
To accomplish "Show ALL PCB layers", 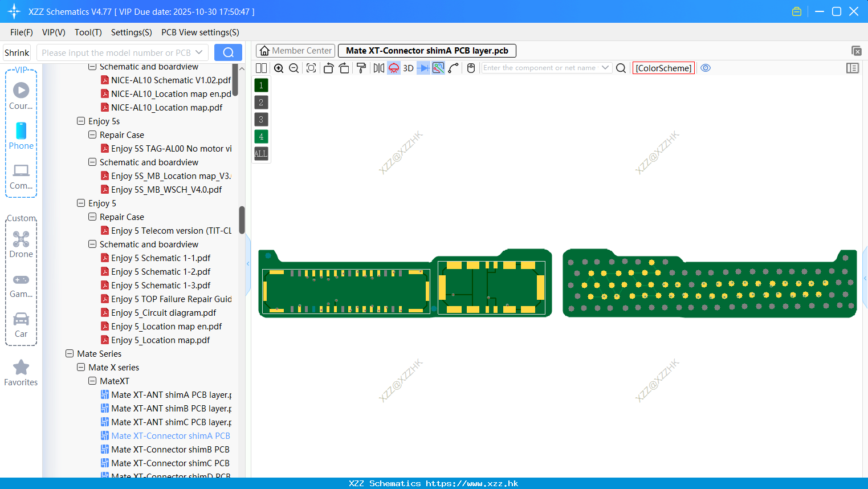I will tap(261, 154).
